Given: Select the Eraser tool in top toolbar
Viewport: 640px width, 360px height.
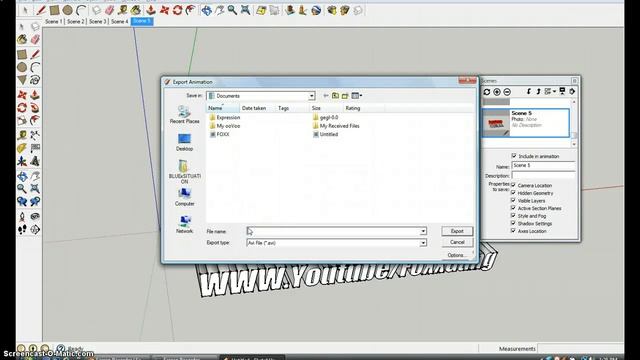Looking at the screenshot, I should 109,10.
